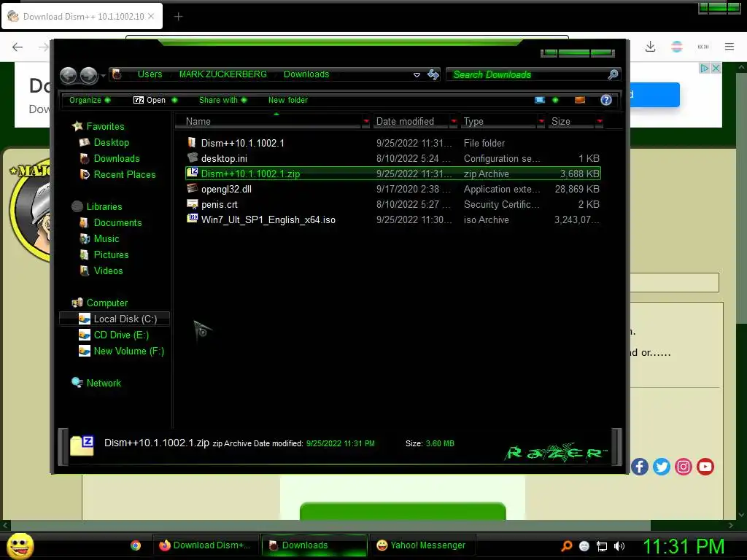The image size is (747, 560).
Task: Expand the Share with dropdown
Action: click(223, 100)
